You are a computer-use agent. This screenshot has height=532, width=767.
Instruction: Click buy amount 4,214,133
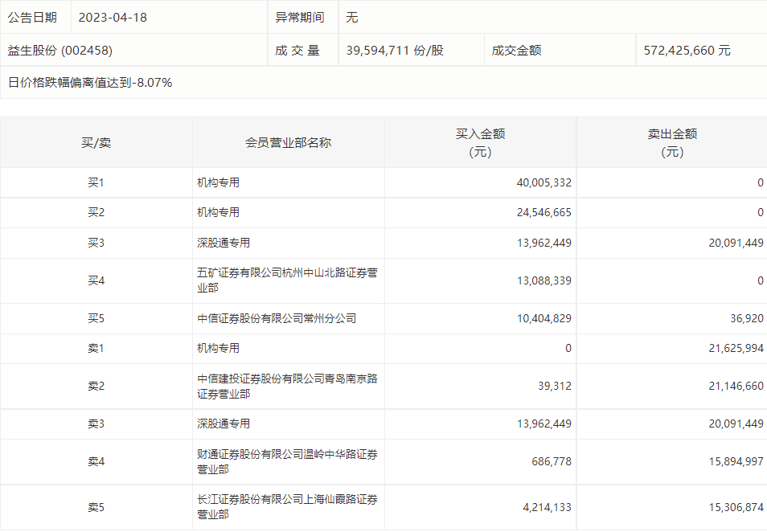[547, 508]
